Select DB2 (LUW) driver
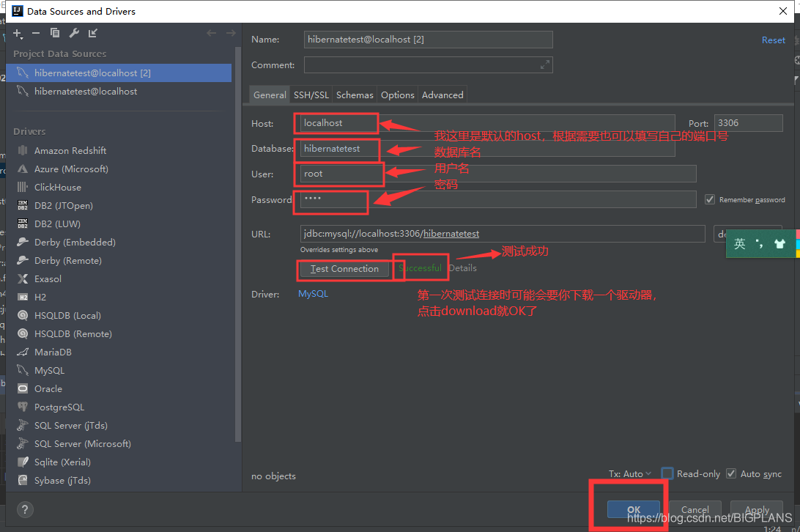 point(57,224)
